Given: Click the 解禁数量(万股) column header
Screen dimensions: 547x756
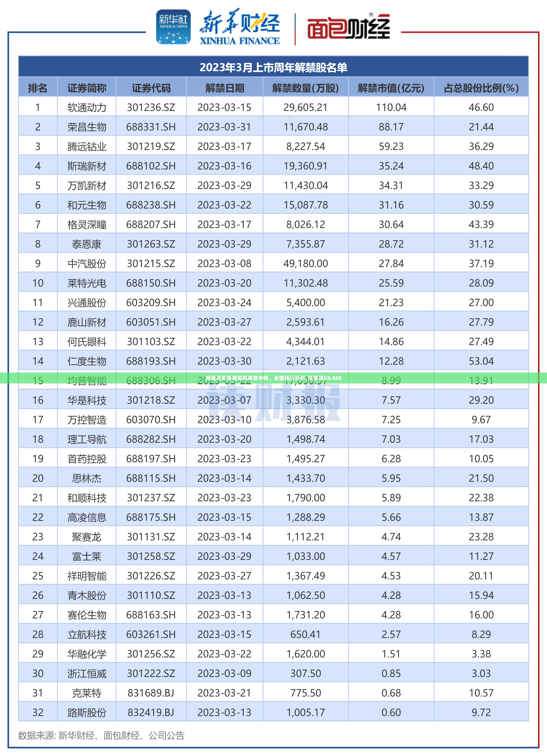Looking at the screenshot, I should [305, 88].
